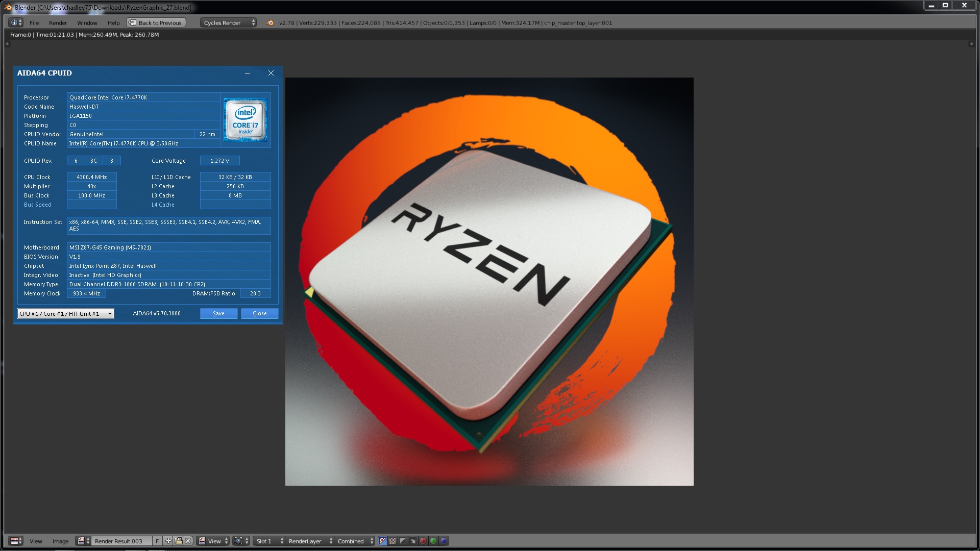Click the 22 nm process value

[x=207, y=134]
